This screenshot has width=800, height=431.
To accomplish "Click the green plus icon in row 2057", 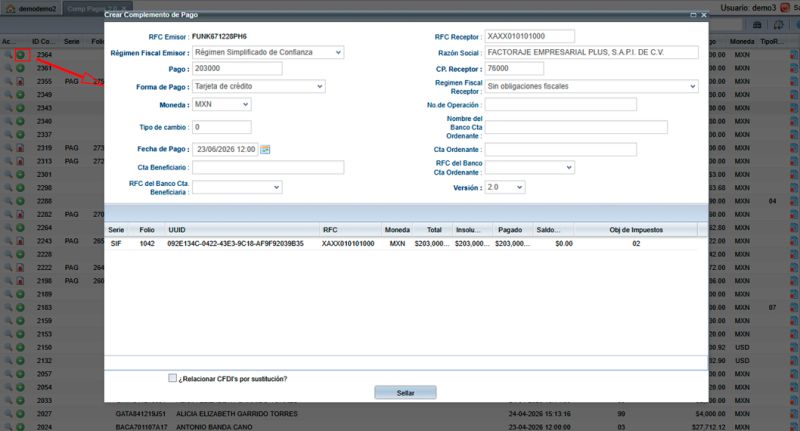I will pyautogui.click(x=20, y=374).
